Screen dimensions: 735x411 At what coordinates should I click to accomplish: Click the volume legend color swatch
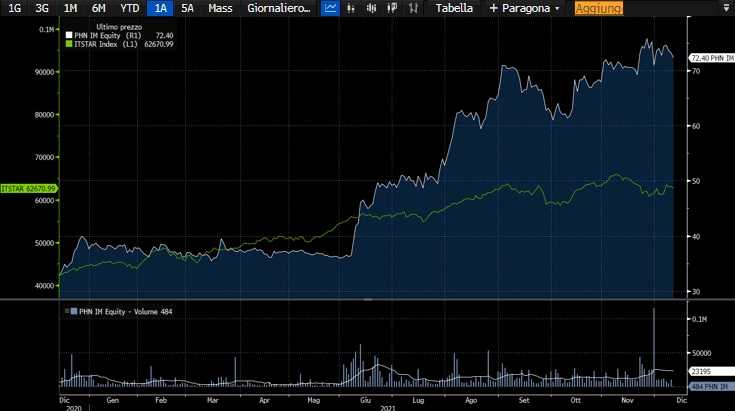click(74, 311)
